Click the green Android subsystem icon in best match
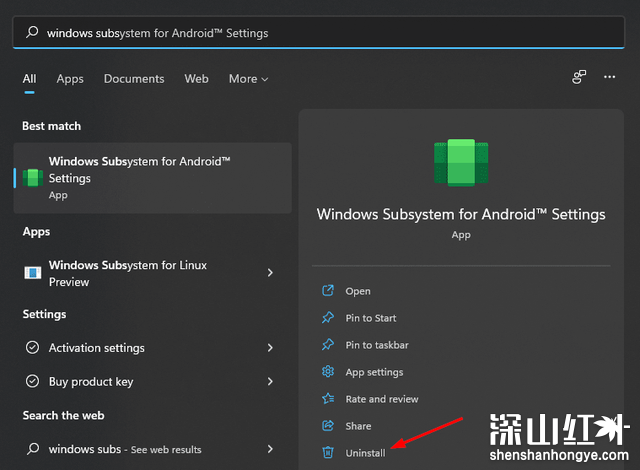The width and height of the screenshot is (640, 470). pos(33,178)
